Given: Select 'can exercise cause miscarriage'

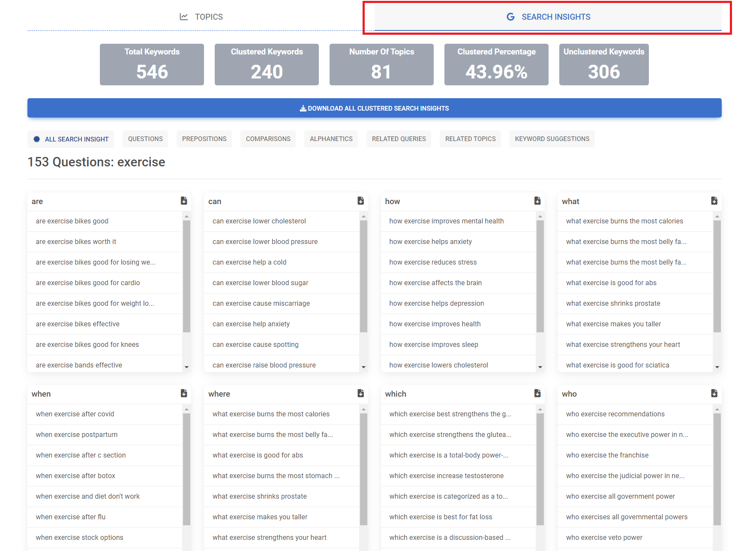Looking at the screenshot, I should click(x=282, y=304).
